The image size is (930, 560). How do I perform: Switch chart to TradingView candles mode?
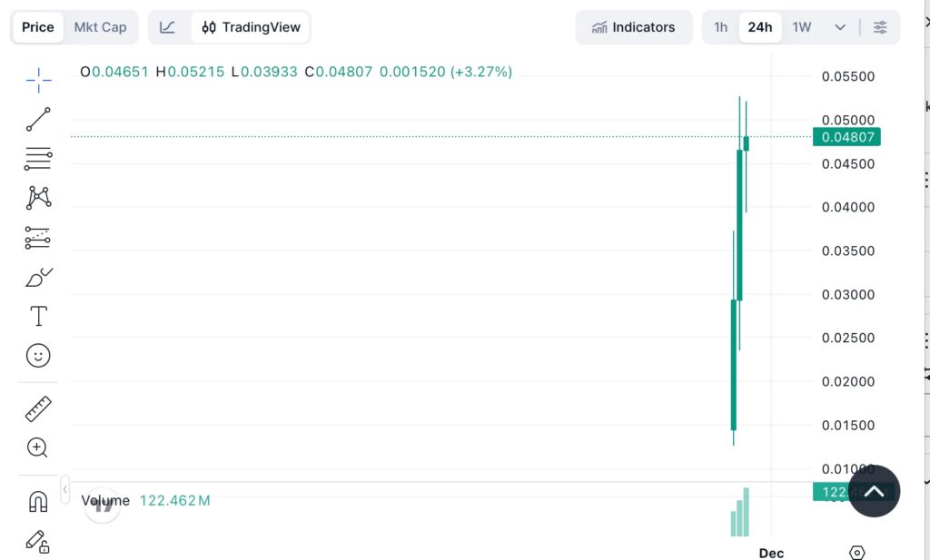(251, 27)
